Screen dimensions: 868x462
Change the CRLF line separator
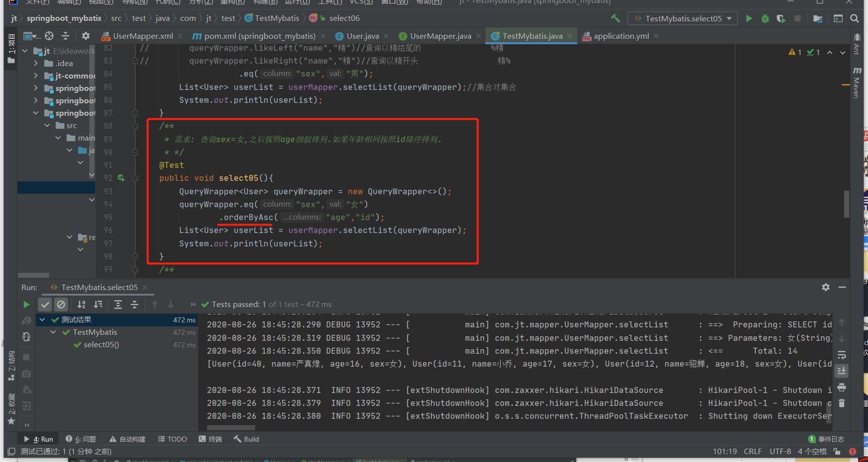pyautogui.click(x=752, y=452)
